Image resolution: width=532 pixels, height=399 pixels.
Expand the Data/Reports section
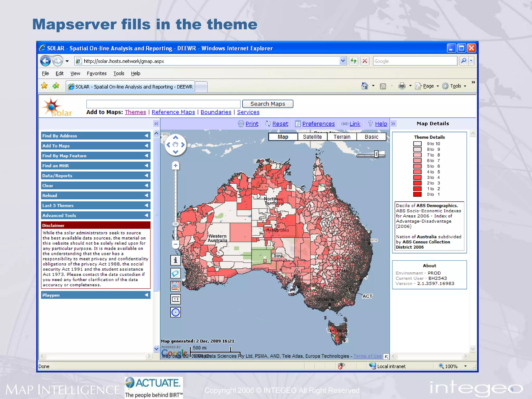click(96, 176)
